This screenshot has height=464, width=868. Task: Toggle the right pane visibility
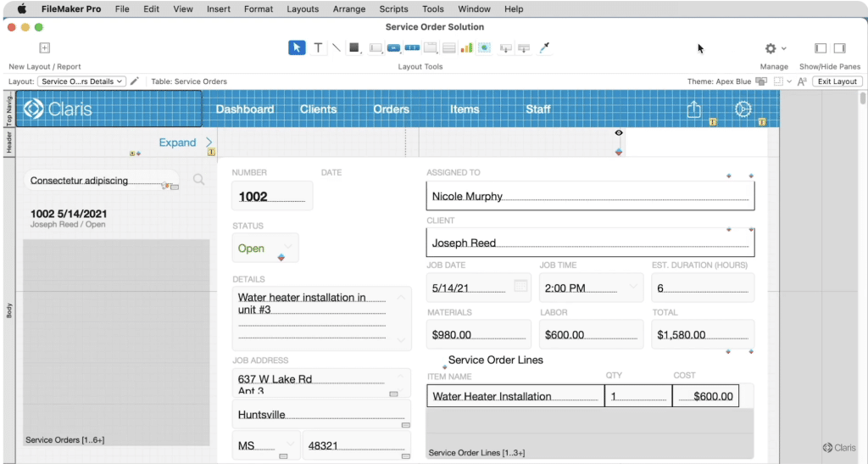(x=839, y=48)
